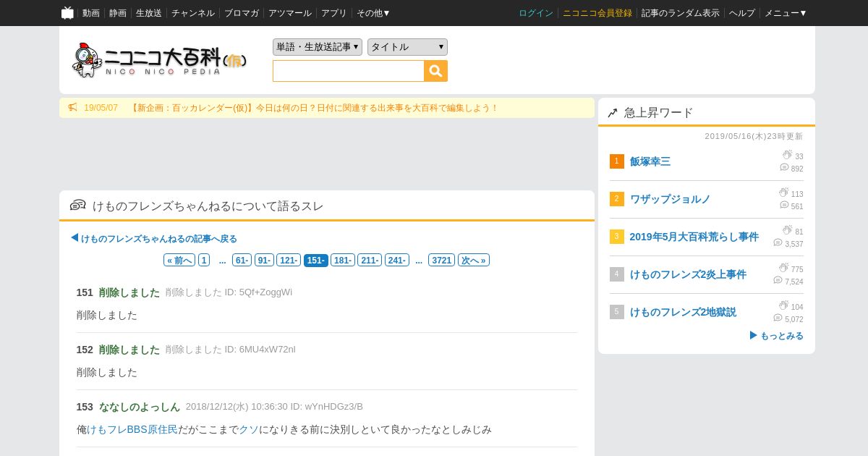868x456 pixels.
Task: Click the comment icon showing 892
Action: (784, 167)
